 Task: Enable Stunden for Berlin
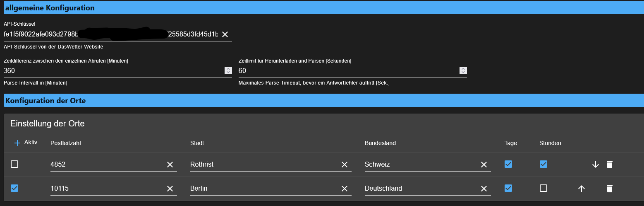pos(543,188)
